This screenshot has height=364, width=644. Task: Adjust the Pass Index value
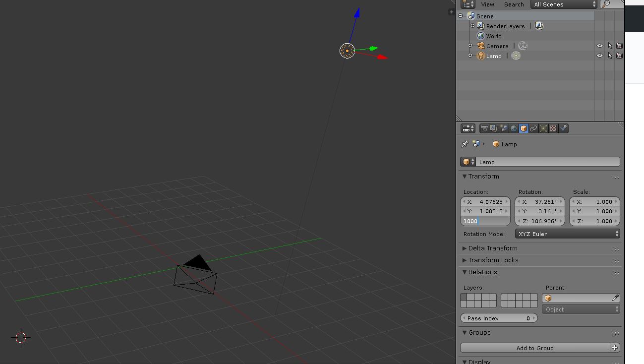[x=499, y=318]
